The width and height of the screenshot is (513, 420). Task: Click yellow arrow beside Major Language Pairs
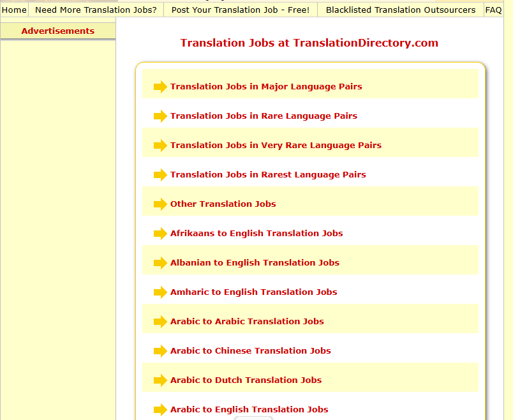coord(160,87)
